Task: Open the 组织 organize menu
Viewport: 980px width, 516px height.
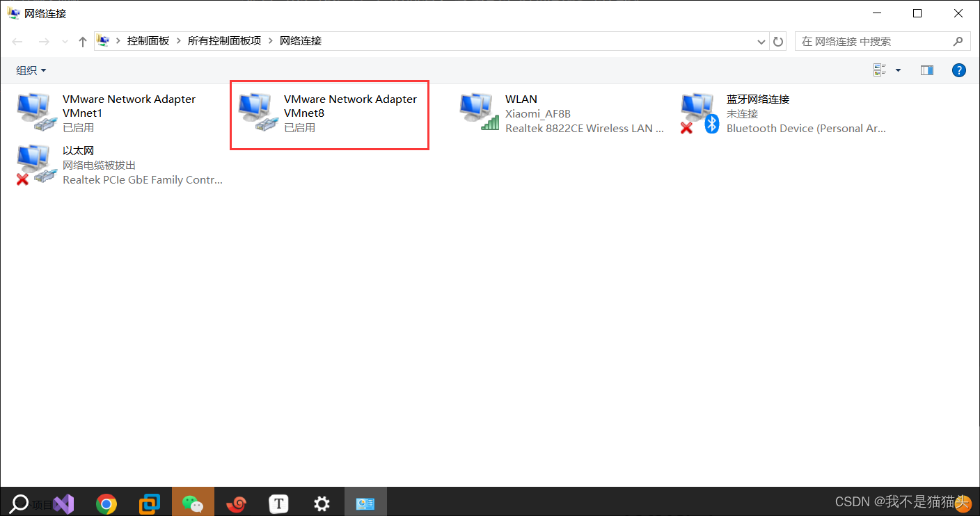Action: (31, 70)
